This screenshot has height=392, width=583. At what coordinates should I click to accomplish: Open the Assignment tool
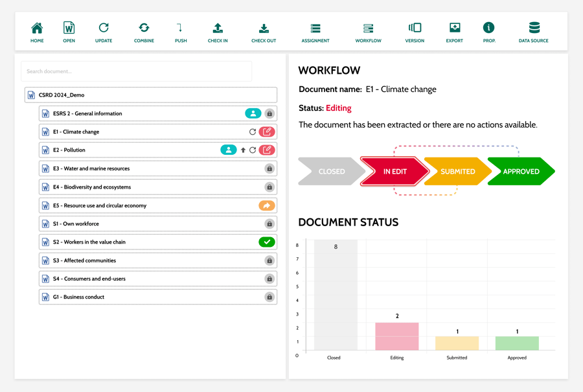(315, 29)
